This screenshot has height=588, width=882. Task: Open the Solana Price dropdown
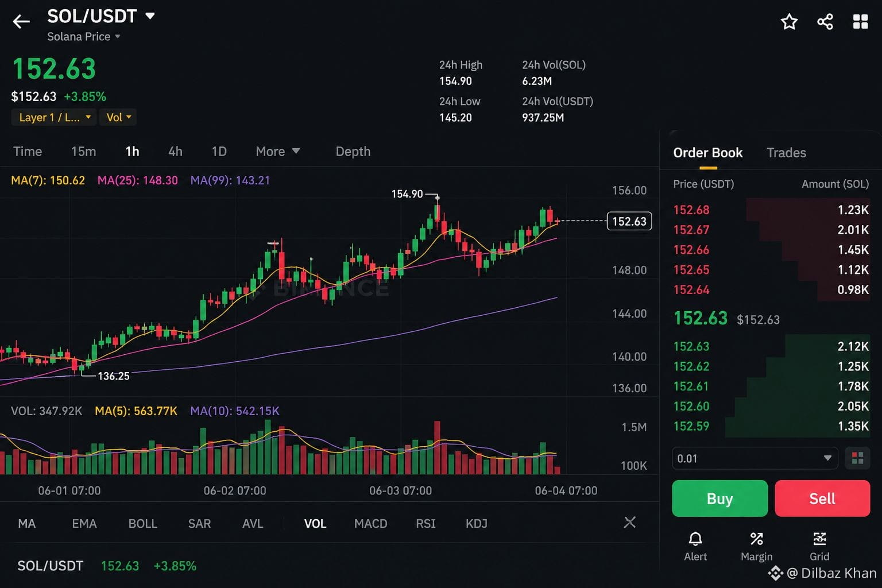pyautogui.click(x=84, y=37)
